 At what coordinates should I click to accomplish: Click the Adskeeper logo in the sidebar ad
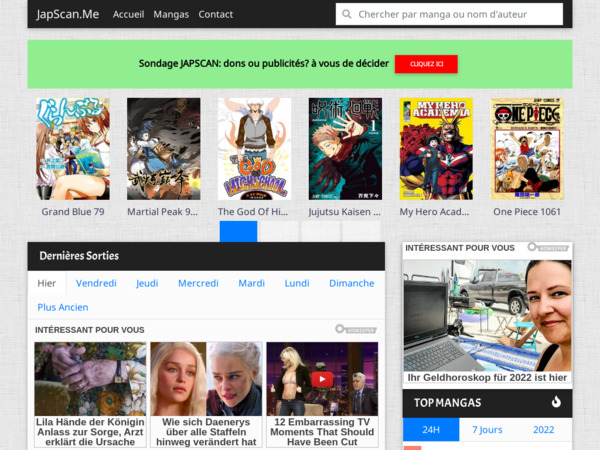(548, 248)
